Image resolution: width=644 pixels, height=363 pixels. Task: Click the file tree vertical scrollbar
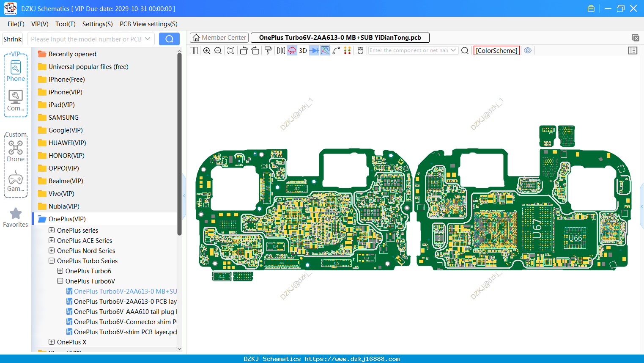[179, 144]
